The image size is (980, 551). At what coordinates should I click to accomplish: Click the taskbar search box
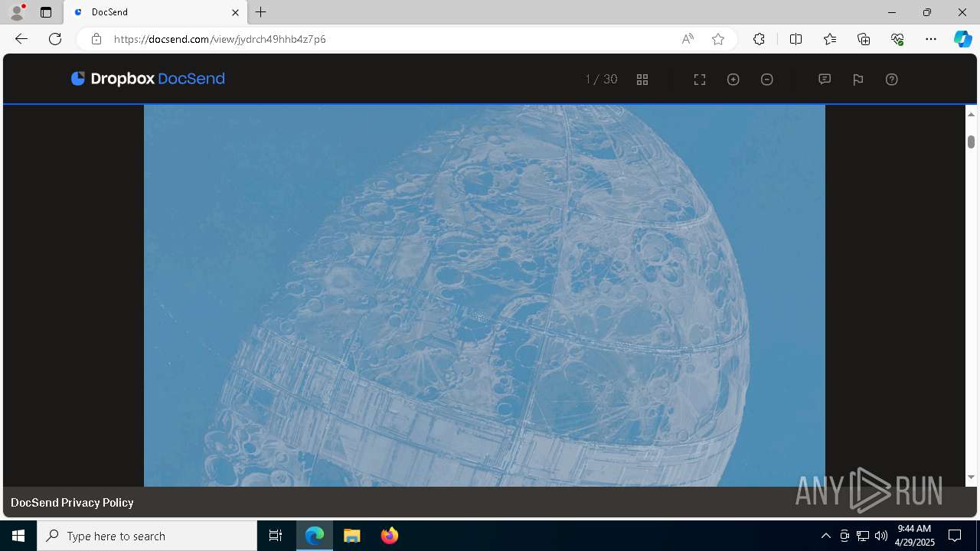[147, 536]
